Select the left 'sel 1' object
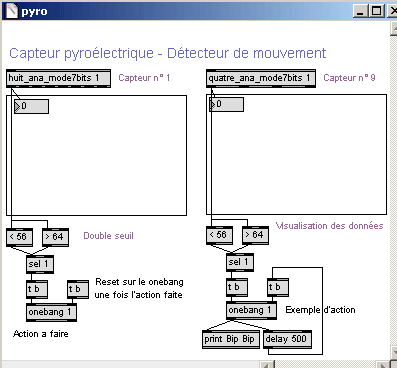Screen dimensions: 397x368 (40, 264)
